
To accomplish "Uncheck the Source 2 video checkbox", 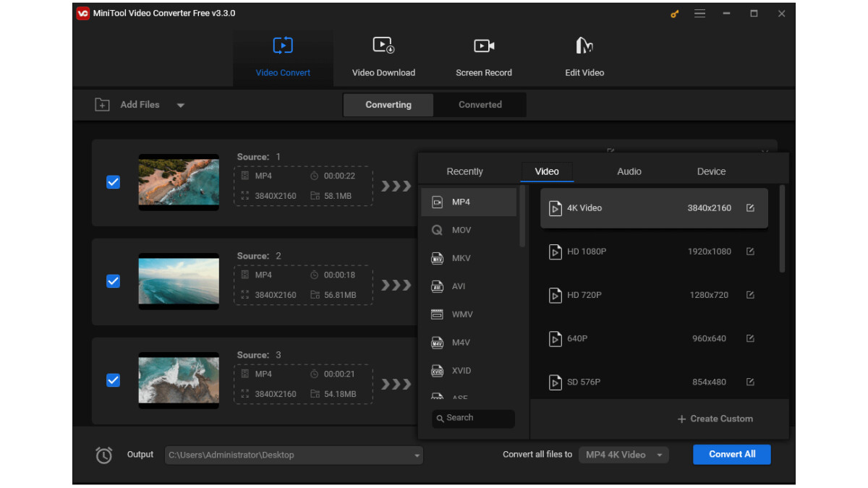I will [113, 281].
